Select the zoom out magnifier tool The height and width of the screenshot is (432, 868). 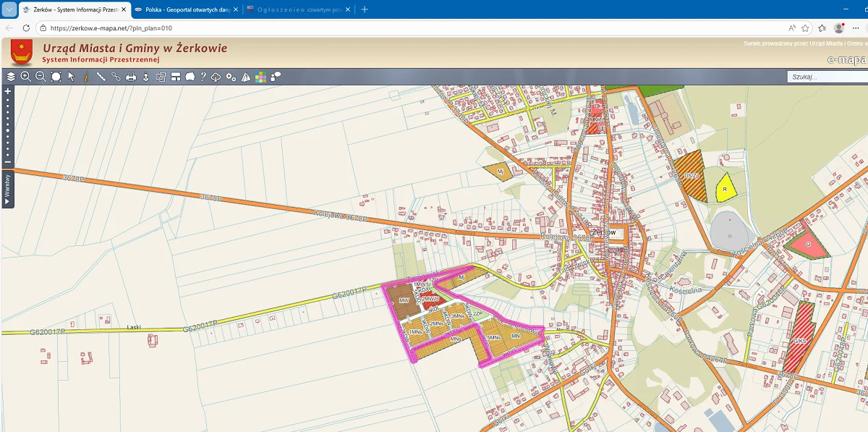click(41, 77)
